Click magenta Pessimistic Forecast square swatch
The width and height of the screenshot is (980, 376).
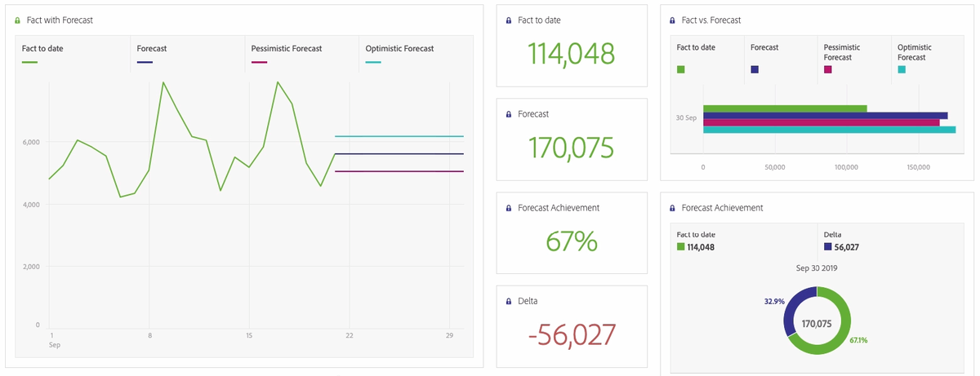click(x=828, y=70)
